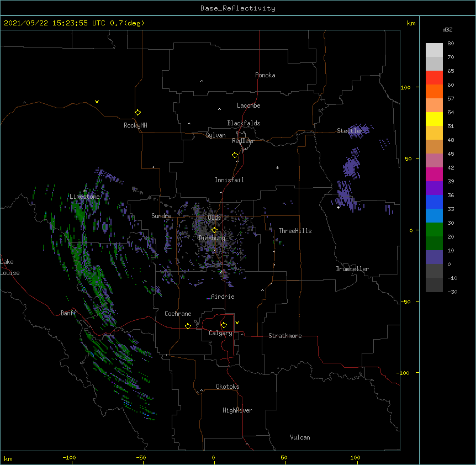Image resolution: width=476 pixels, height=465 pixels.
Task: Click the yellow diamond marker above Calgary label
Action: [x=224, y=325]
